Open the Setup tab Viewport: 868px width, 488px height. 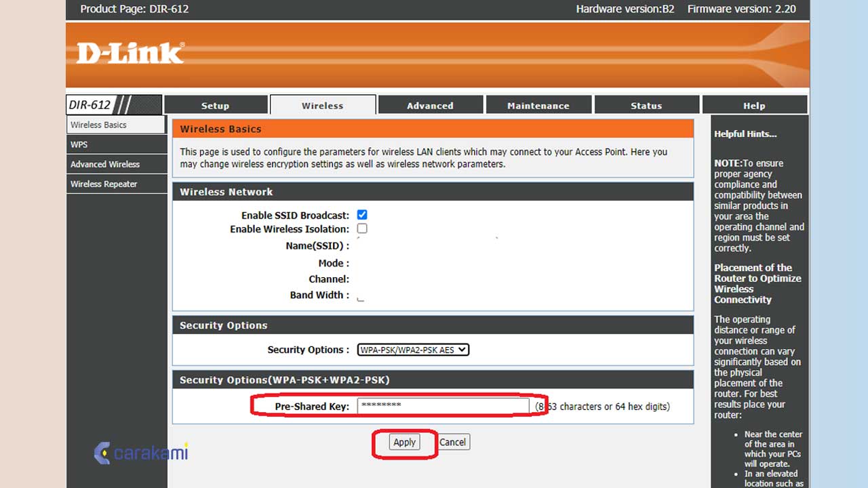216,105
